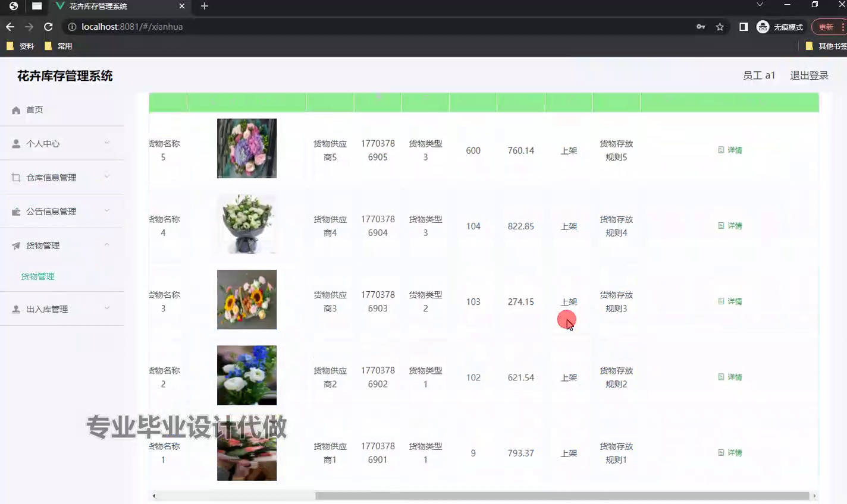Click the scrollbar left arrow
This screenshot has width=847, height=504.
pyautogui.click(x=154, y=496)
